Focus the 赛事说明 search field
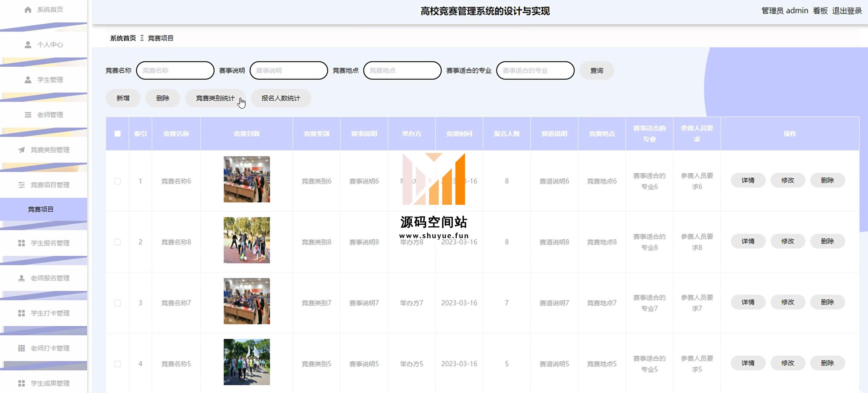The width and height of the screenshot is (868, 393). [x=289, y=70]
